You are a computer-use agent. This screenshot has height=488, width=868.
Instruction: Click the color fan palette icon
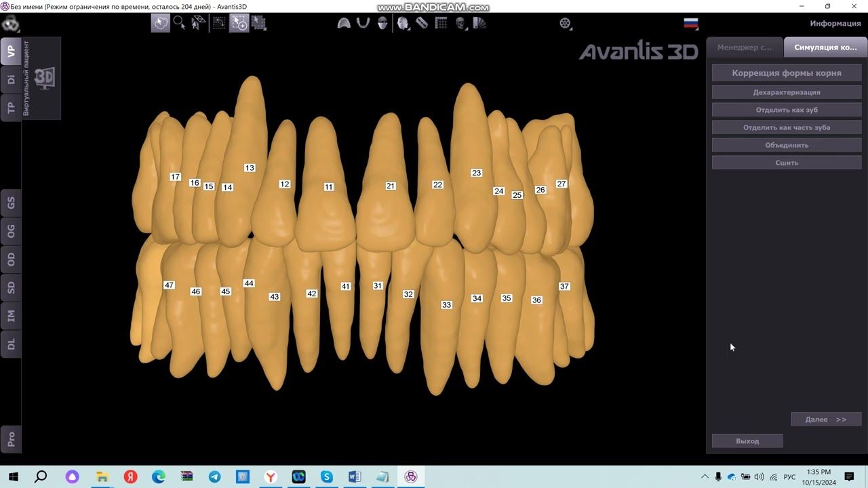479,23
